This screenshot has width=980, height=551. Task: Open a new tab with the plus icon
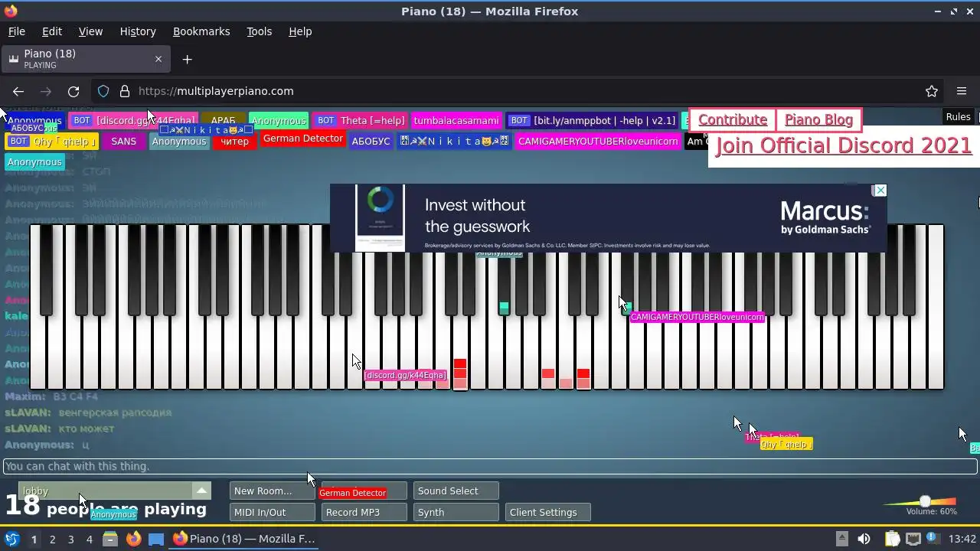[187, 59]
